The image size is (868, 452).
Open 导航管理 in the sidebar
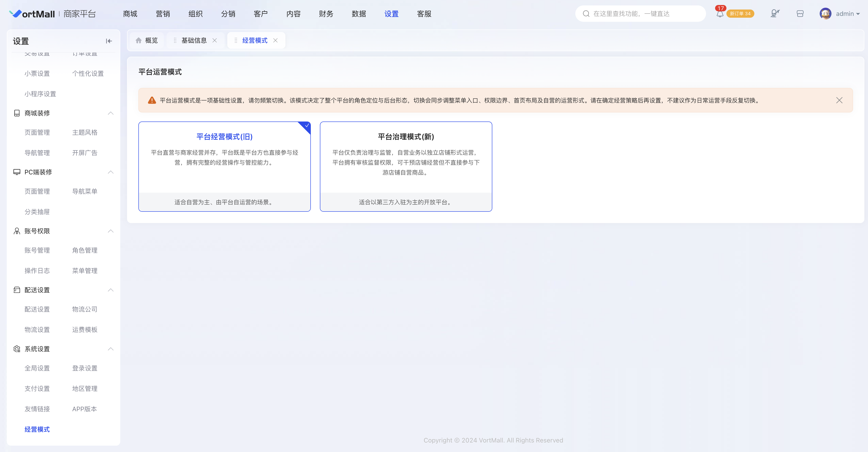[37, 153]
